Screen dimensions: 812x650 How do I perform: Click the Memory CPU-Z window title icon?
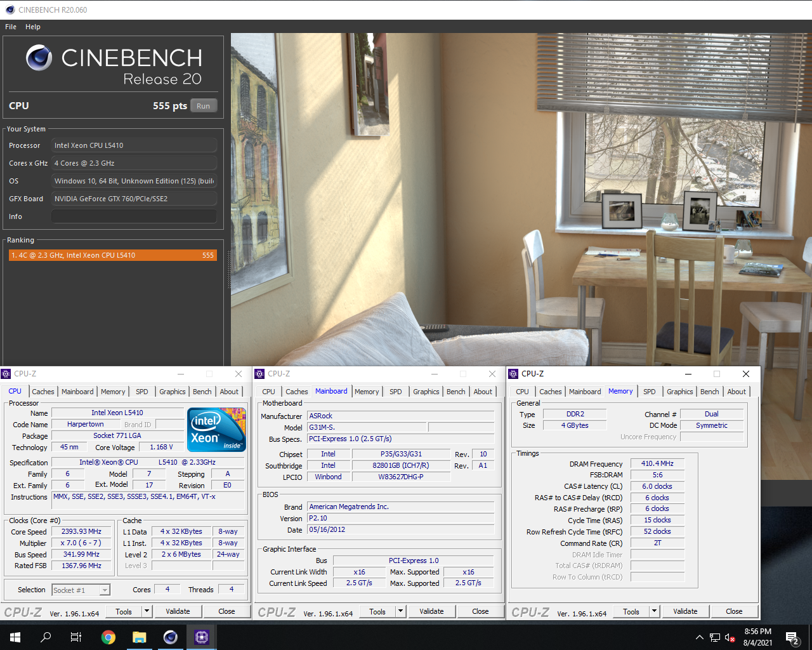513,374
